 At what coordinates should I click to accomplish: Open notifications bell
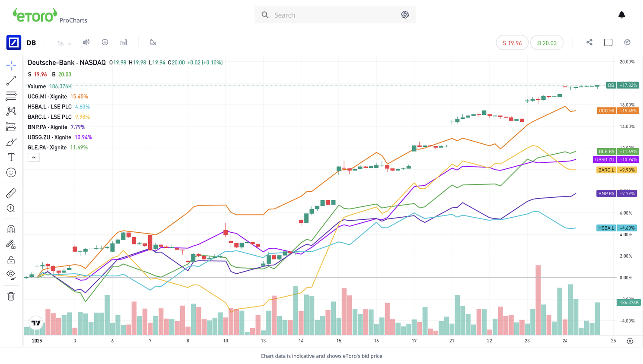pyautogui.click(x=622, y=15)
